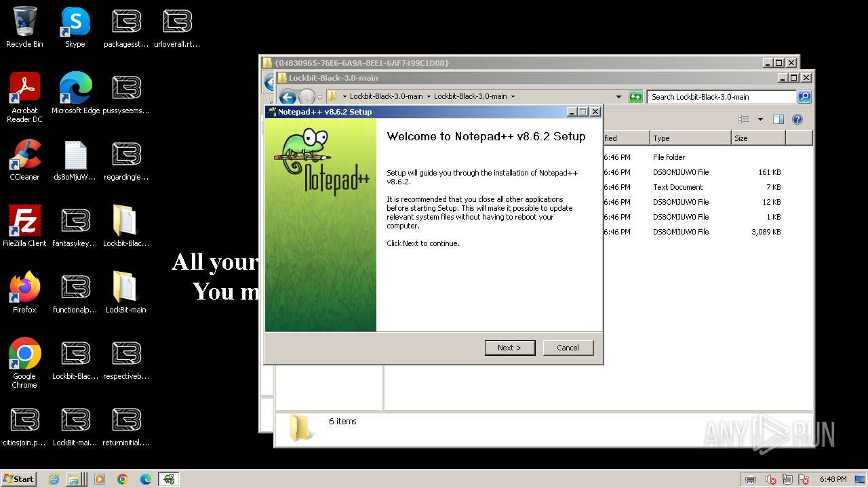Sort by the Type column header

point(690,138)
